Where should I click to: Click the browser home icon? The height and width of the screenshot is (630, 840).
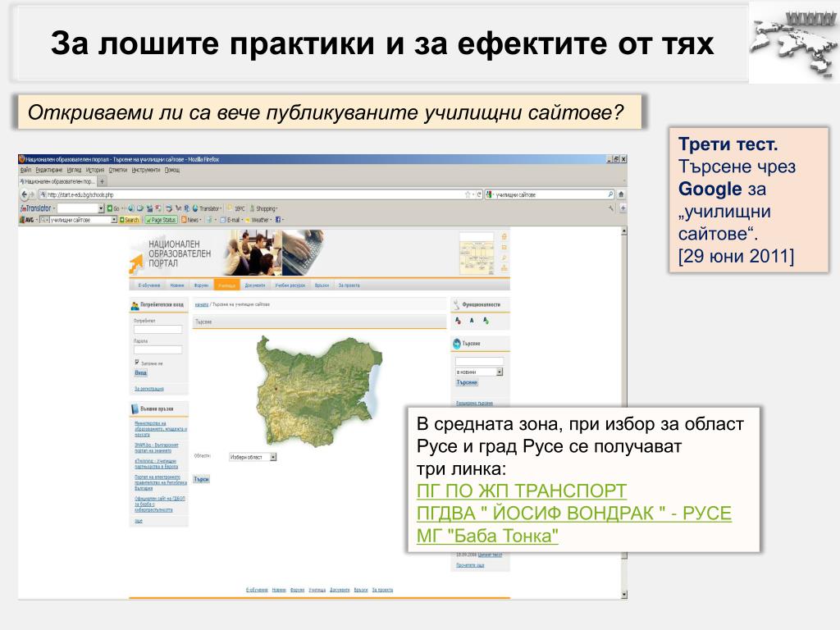click(621, 194)
